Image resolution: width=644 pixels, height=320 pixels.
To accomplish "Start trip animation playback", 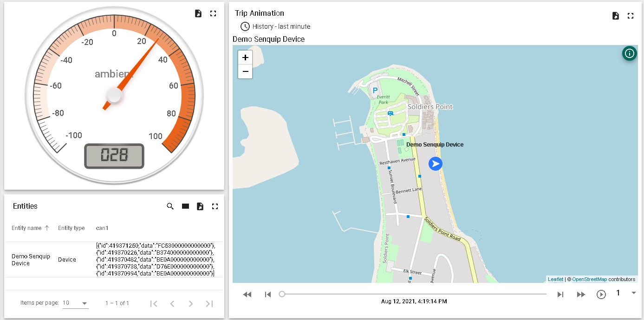I will pos(601,294).
